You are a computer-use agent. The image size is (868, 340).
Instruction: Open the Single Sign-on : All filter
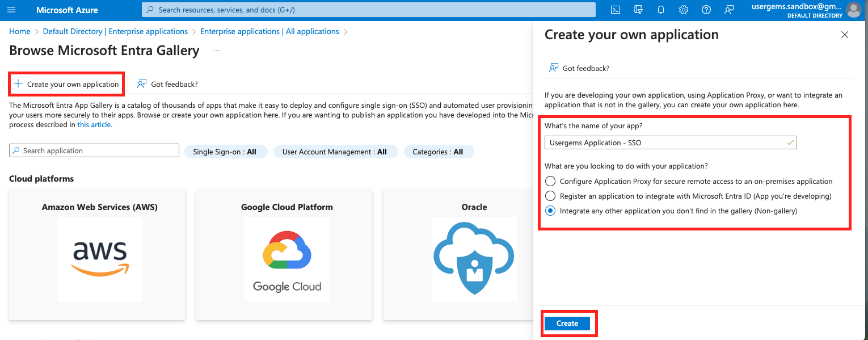pyautogui.click(x=226, y=152)
